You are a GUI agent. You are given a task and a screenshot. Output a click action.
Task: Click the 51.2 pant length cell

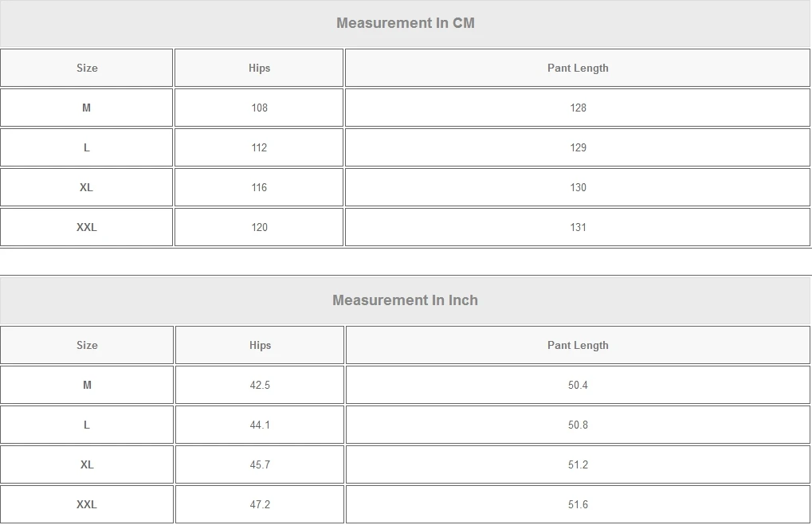pyautogui.click(x=578, y=464)
